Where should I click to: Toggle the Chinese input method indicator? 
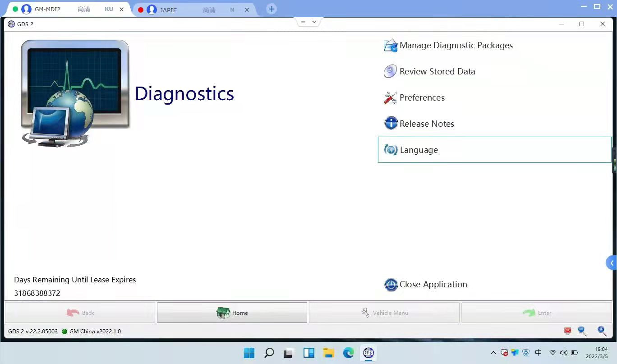(x=538, y=353)
